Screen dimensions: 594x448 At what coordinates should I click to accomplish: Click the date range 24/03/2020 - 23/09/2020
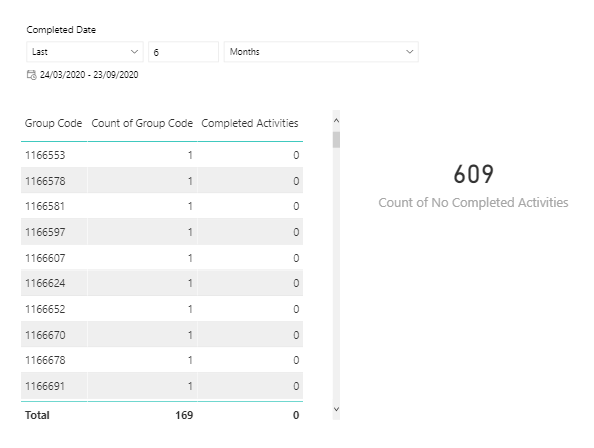pos(89,75)
